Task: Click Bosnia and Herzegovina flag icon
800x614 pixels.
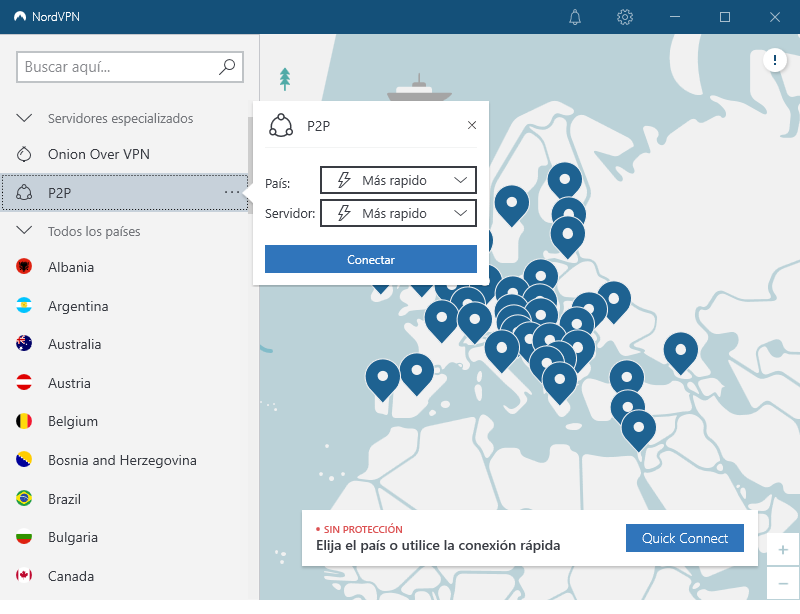Action: point(24,459)
